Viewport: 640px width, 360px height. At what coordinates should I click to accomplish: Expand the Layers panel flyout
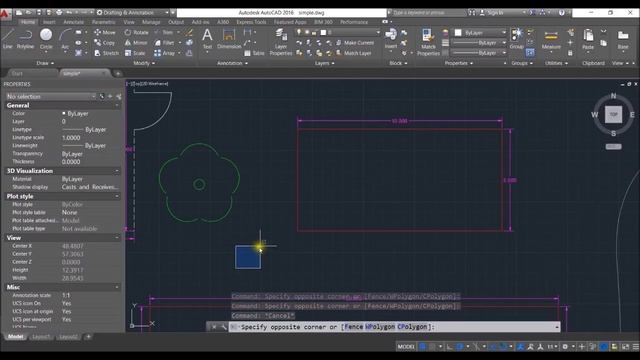point(324,63)
